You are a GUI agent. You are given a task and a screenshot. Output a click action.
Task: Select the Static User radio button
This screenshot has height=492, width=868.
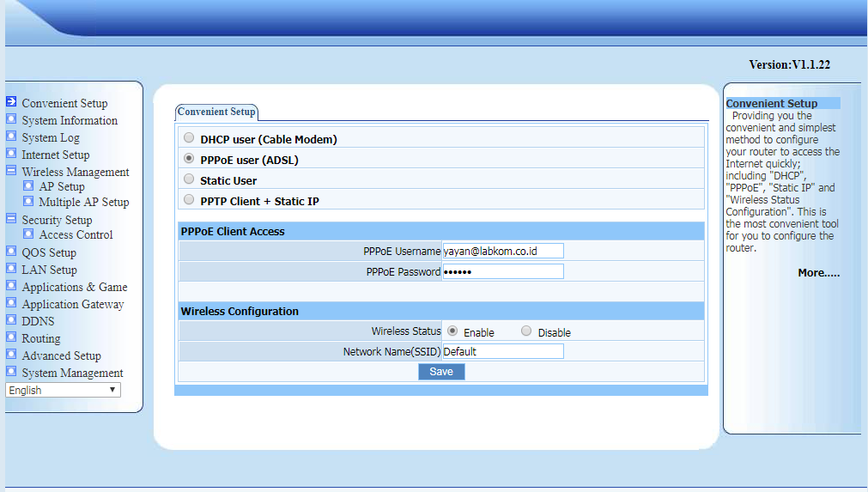(x=190, y=179)
